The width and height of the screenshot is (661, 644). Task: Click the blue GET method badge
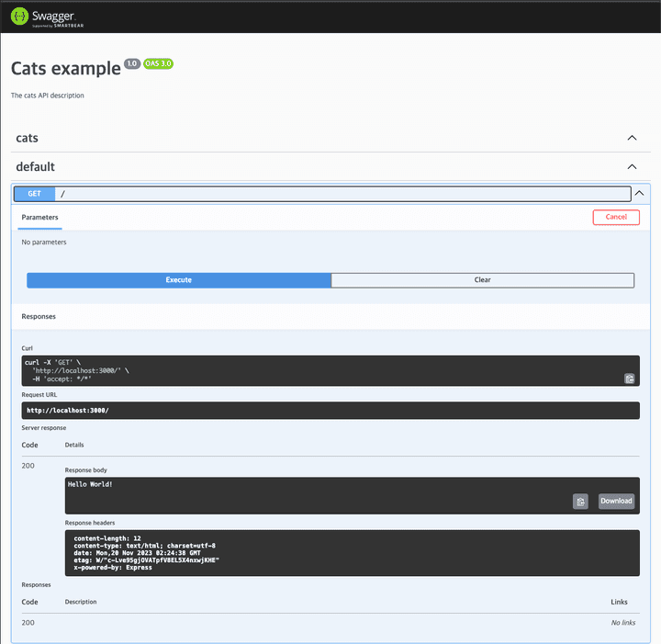click(34, 194)
